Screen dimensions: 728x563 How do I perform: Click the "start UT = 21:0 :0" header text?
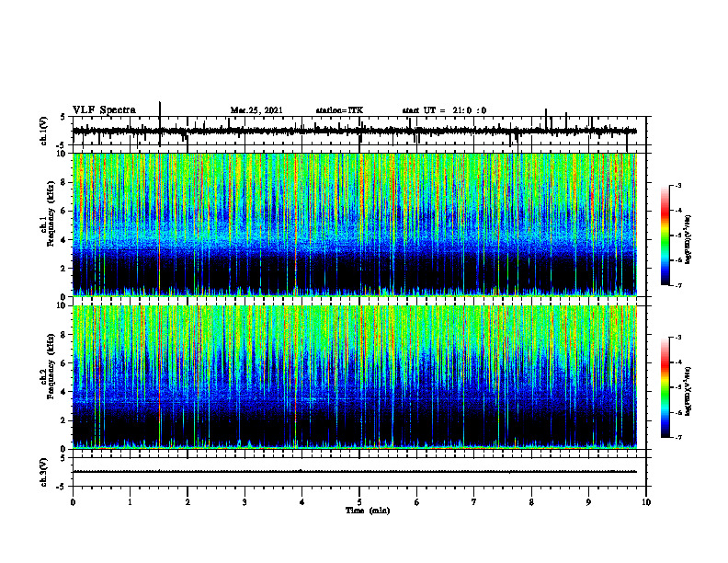pyautogui.click(x=444, y=110)
